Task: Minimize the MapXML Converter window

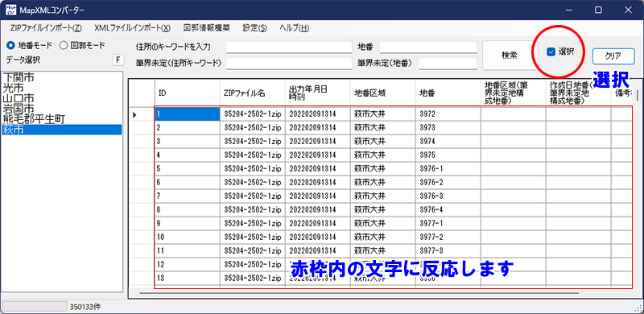Action: click(x=568, y=10)
